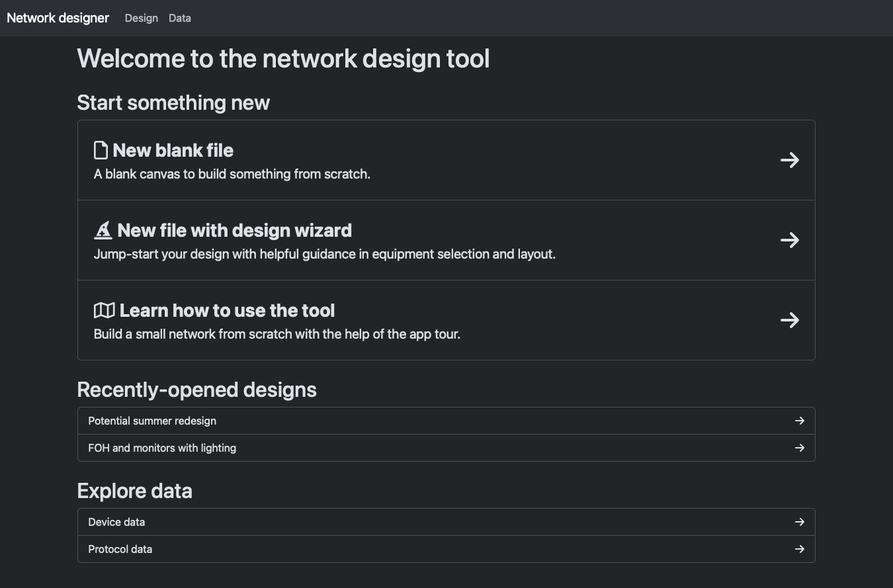Open Potential summer redesign design
This screenshot has height=588, width=893.
tap(152, 421)
